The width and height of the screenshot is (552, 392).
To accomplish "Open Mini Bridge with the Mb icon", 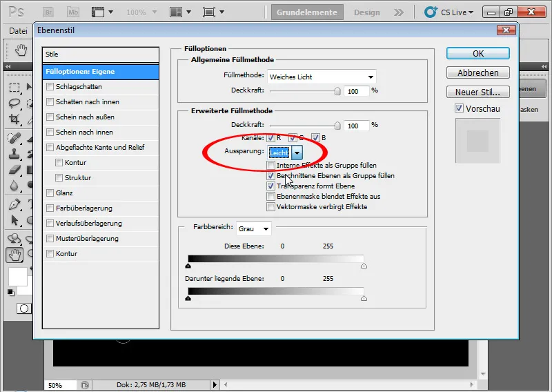I will point(73,12).
